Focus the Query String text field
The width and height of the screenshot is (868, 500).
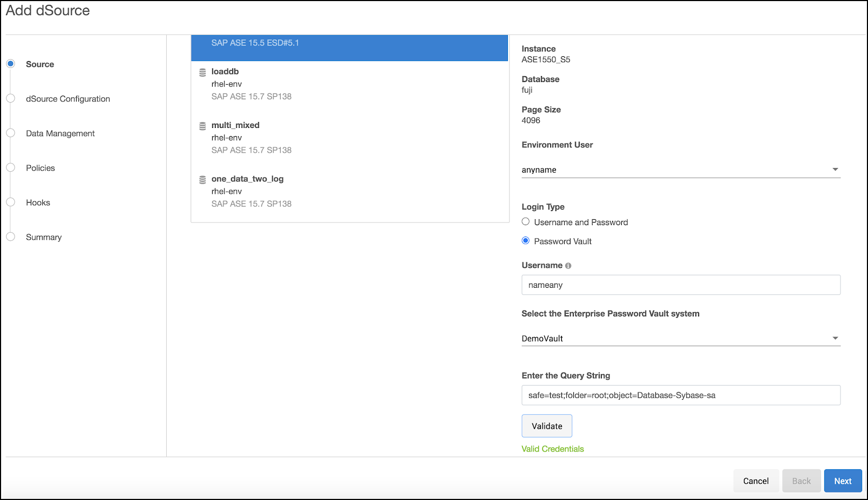click(680, 395)
